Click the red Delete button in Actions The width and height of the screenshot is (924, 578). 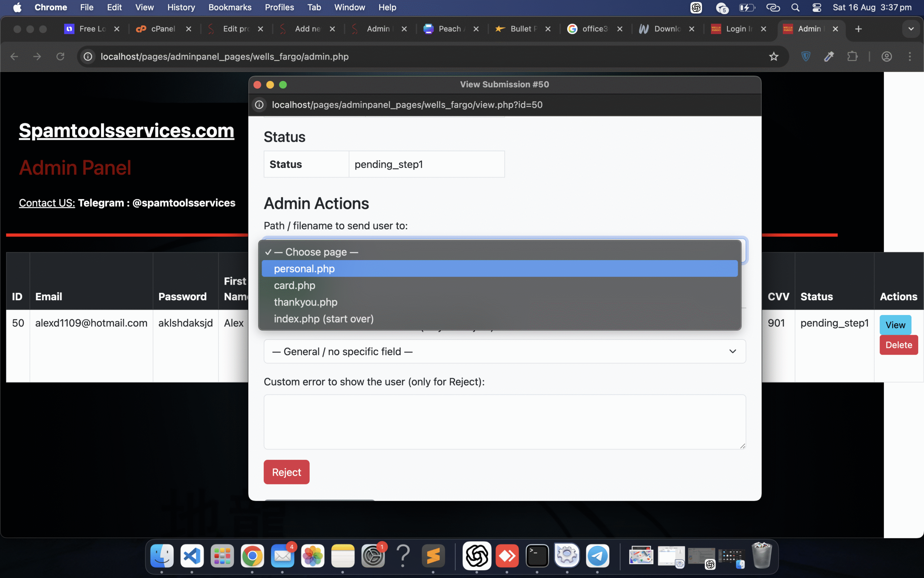pos(899,345)
